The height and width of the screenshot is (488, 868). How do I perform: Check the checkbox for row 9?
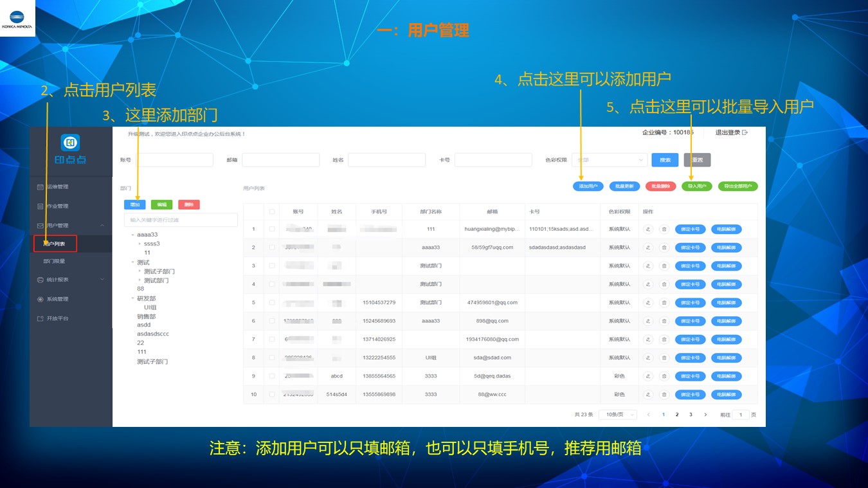272,376
